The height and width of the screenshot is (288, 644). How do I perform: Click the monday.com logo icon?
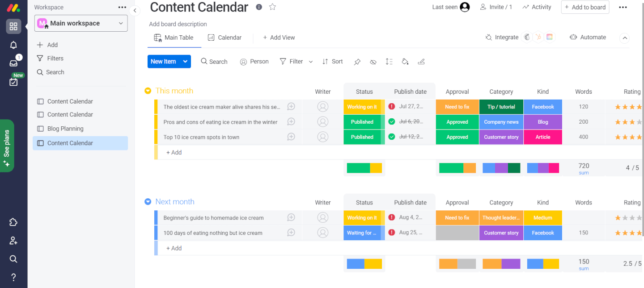[x=13, y=8]
